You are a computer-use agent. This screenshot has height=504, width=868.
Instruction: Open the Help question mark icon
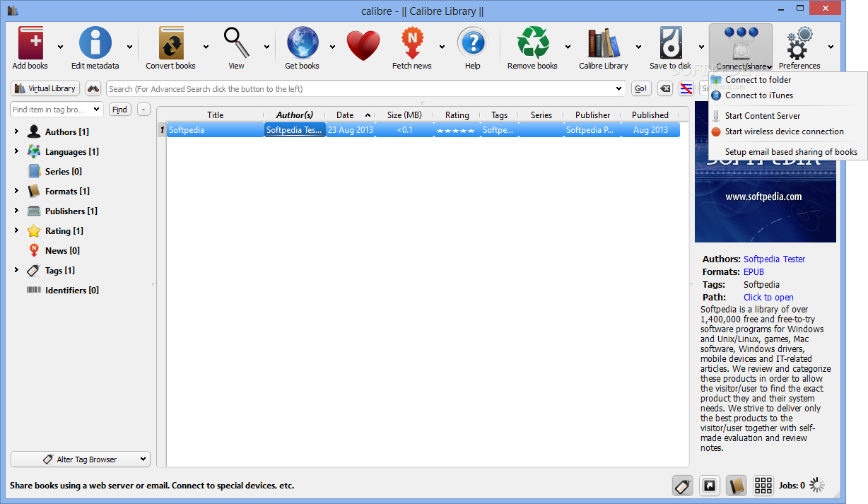[472, 44]
